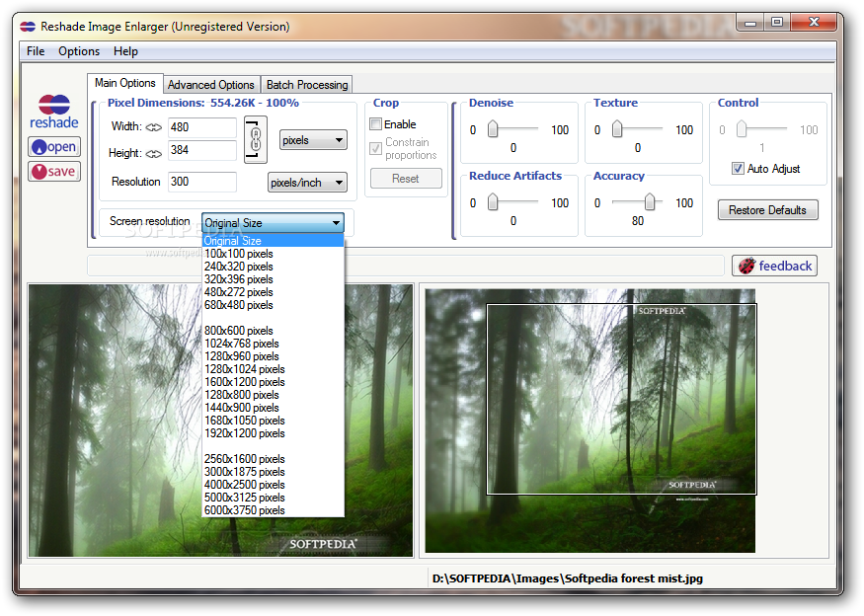Image resolution: width=864 pixels, height=616 pixels.
Task: Minimize the Reshade window
Action: pos(750,23)
